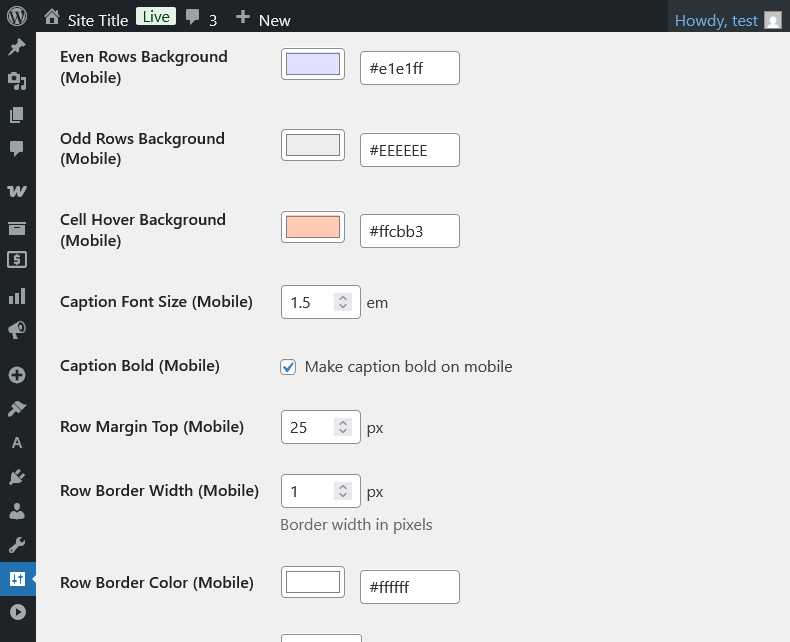This screenshot has height=642, width=790.
Task: Toggle Make caption bold on mobile checkbox
Action: point(288,367)
